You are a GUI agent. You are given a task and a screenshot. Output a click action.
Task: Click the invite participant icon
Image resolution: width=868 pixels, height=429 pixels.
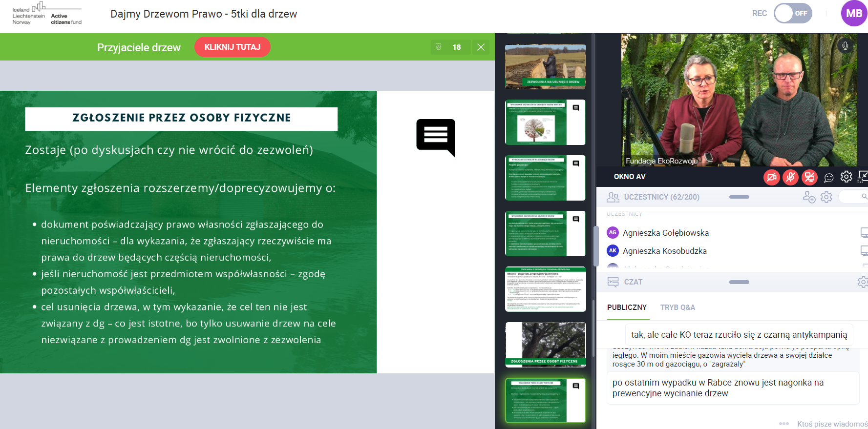pos(809,197)
